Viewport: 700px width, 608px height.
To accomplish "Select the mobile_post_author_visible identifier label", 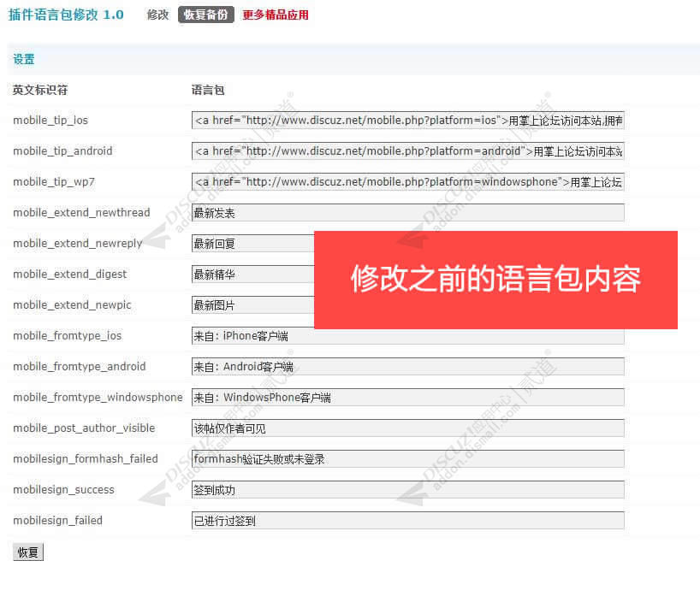I will pos(84,428).
